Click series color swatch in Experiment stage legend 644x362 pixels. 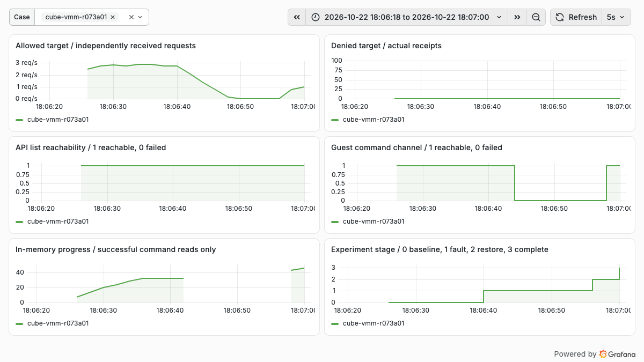click(x=335, y=324)
